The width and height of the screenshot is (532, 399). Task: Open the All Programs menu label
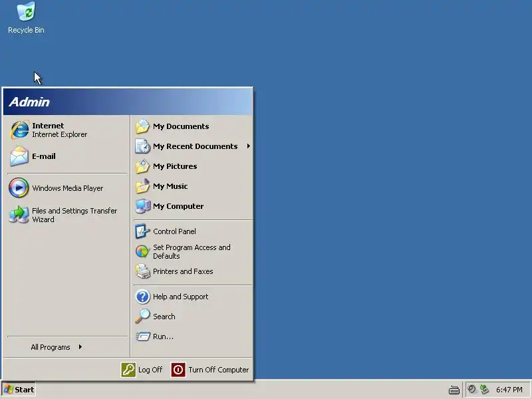tap(51, 347)
